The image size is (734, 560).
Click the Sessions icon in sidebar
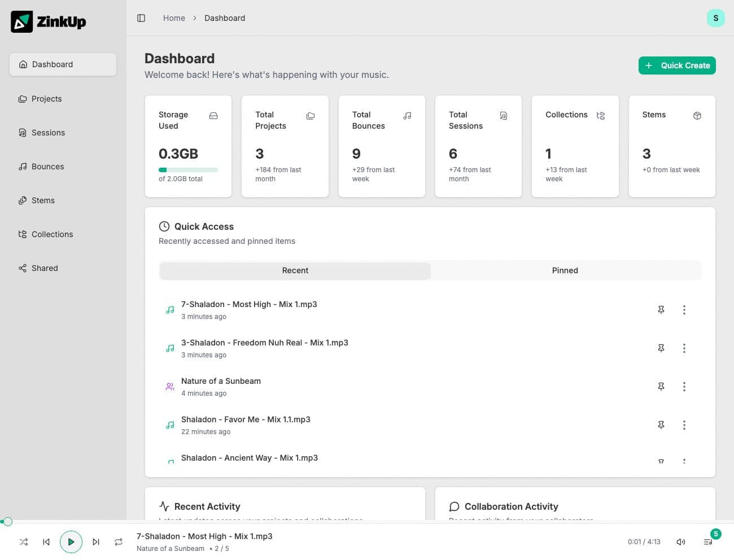pyautogui.click(x=23, y=133)
